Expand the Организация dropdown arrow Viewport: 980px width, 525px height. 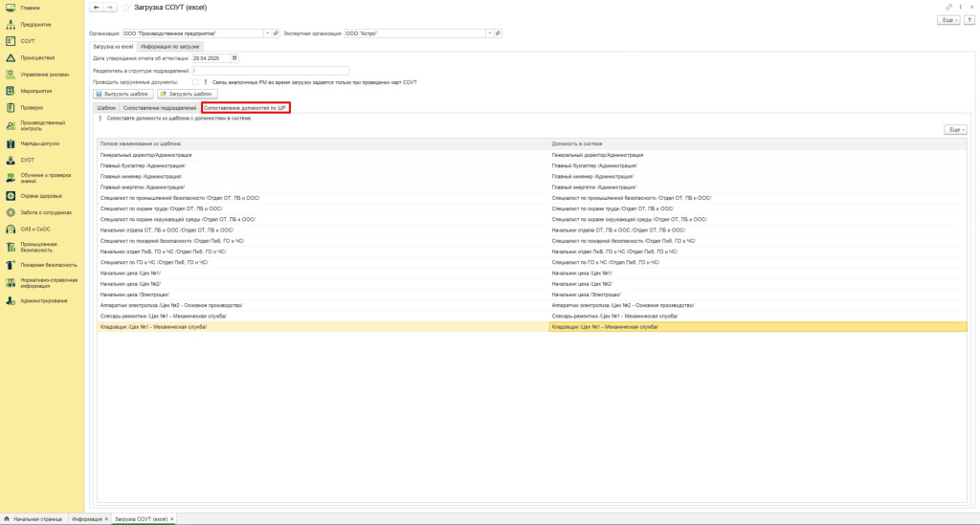268,33
